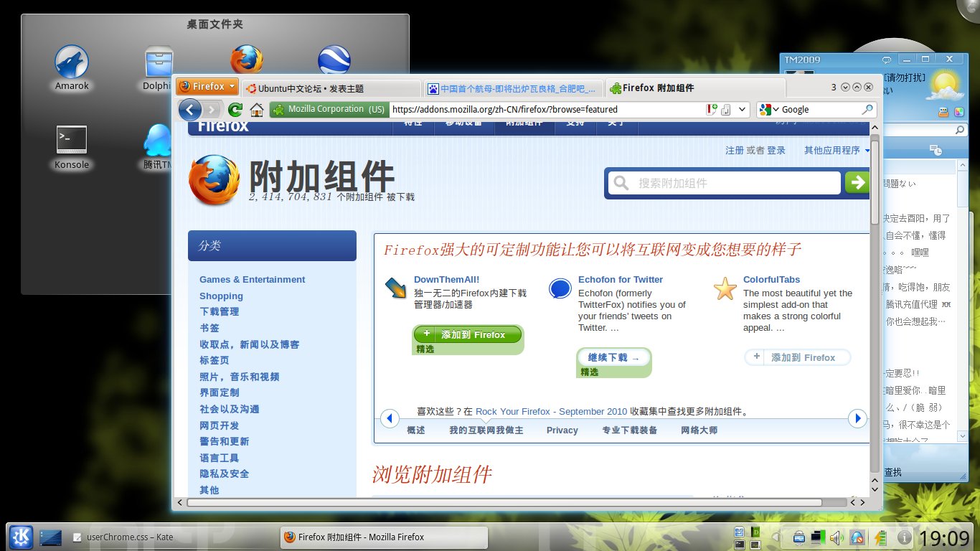980x551 pixels.
Task: Go back with the Firefox back arrow
Action: click(x=189, y=109)
